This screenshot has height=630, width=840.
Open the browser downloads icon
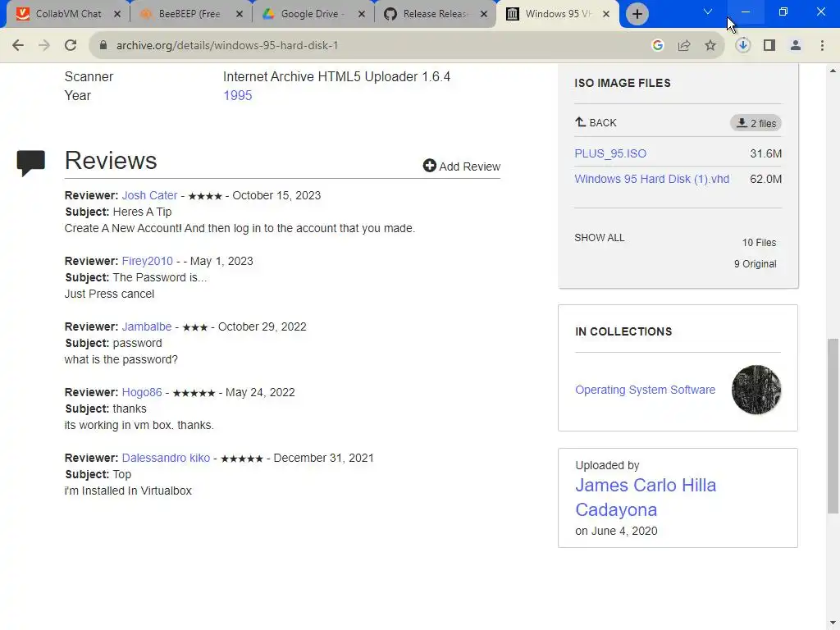click(x=742, y=46)
